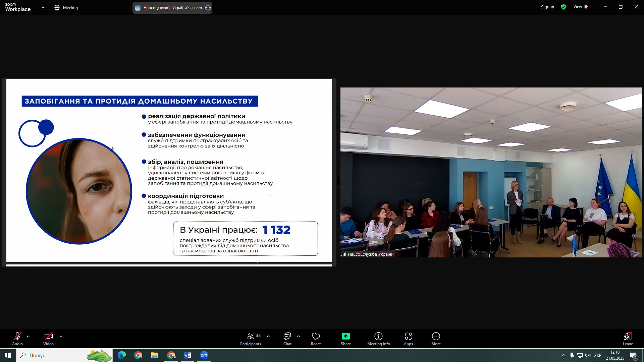Screen dimensions: 644x362
Task: Open screen share options ellipsis menu
Action: click(x=208, y=8)
